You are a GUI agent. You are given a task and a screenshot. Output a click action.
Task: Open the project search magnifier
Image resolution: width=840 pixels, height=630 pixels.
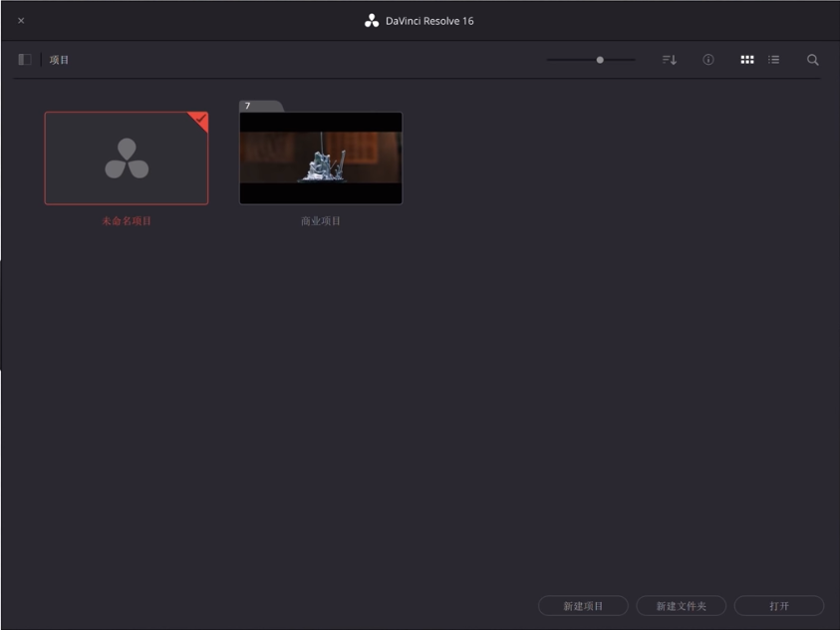[813, 60]
